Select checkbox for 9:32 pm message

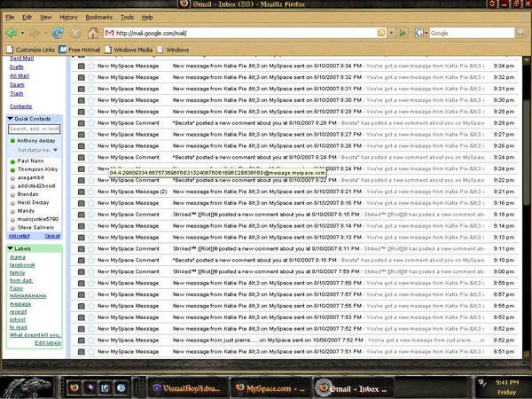[x=81, y=78]
